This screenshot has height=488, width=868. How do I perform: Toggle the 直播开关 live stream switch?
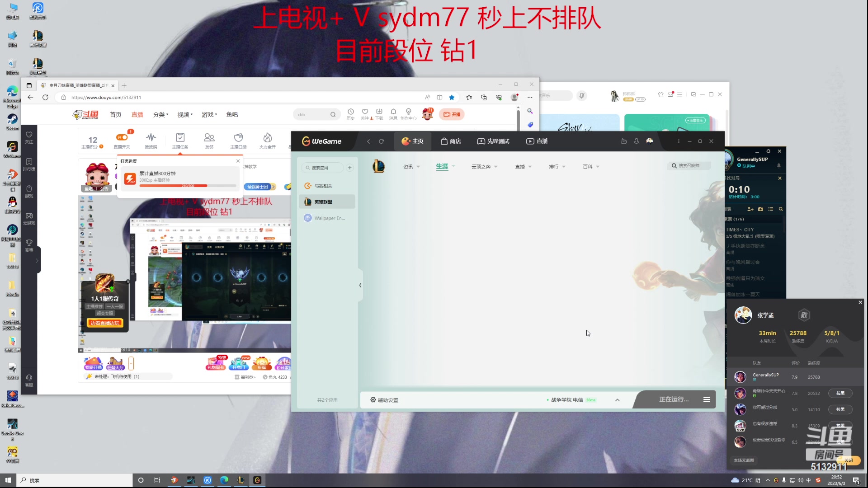pyautogui.click(x=122, y=137)
